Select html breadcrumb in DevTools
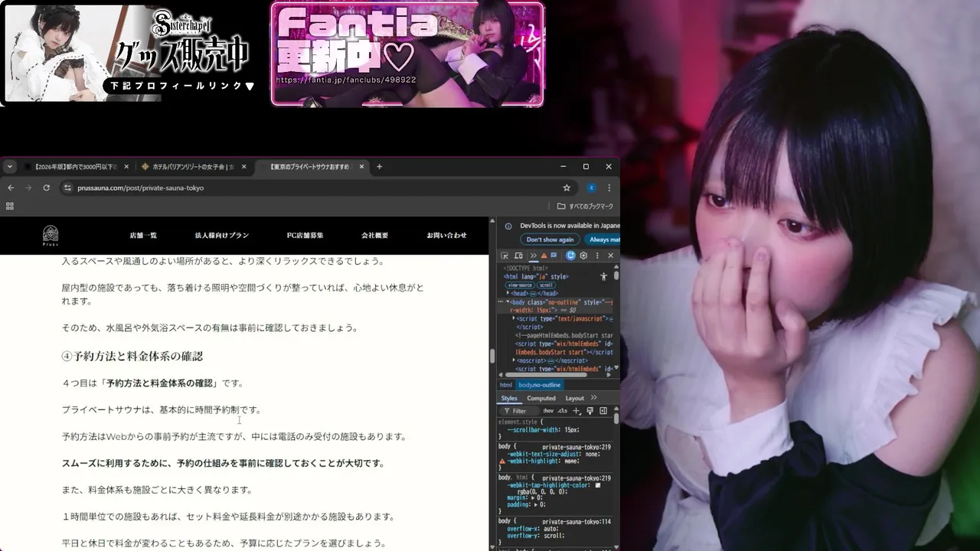This screenshot has width=980, height=551. pyautogui.click(x=506, y=385)
